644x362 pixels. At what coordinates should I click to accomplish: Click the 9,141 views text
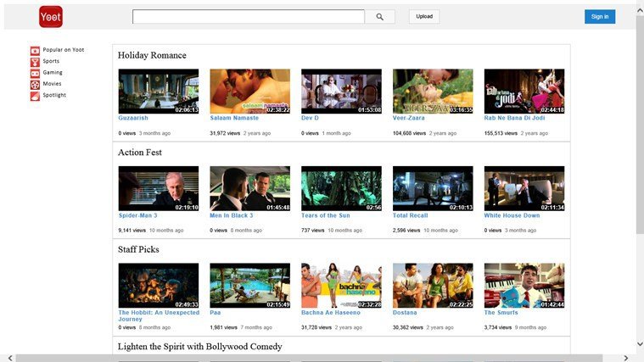coord(132,231)
